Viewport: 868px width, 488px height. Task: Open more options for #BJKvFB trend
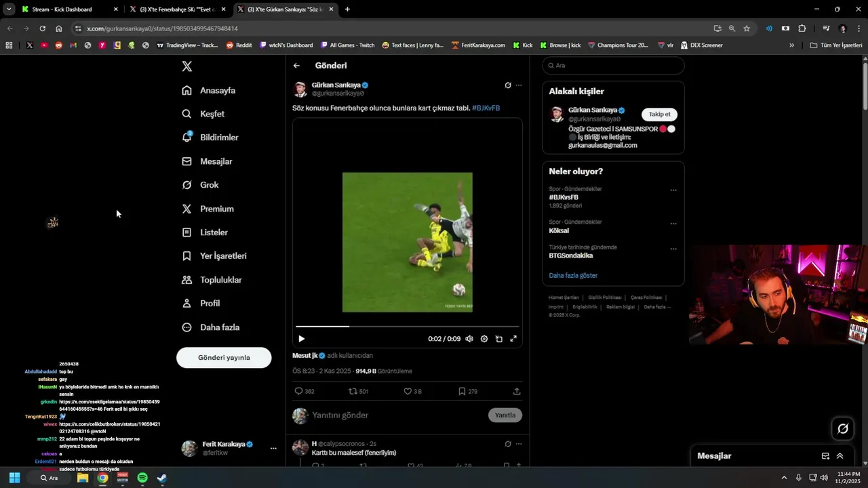coord(673,190)
